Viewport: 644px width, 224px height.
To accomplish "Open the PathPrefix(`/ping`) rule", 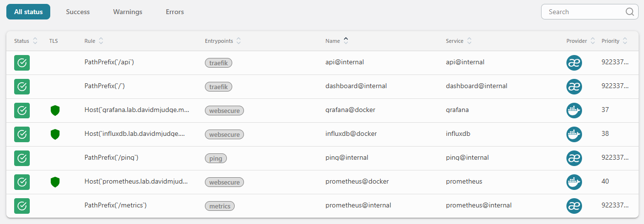I will [x=112, y=157].
